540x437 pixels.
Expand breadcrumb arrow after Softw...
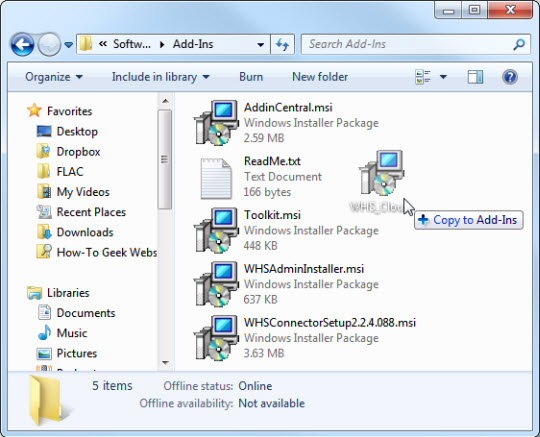tap(162, 44)
